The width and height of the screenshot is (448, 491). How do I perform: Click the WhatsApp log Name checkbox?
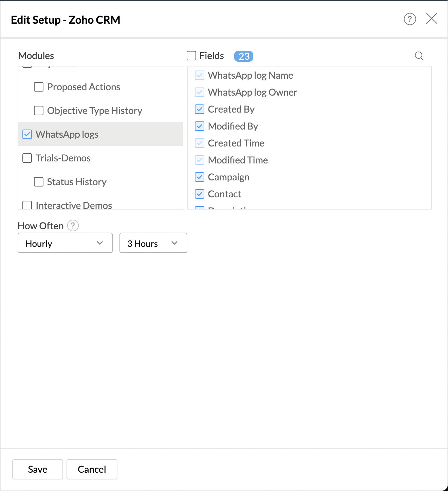point(200,75)
